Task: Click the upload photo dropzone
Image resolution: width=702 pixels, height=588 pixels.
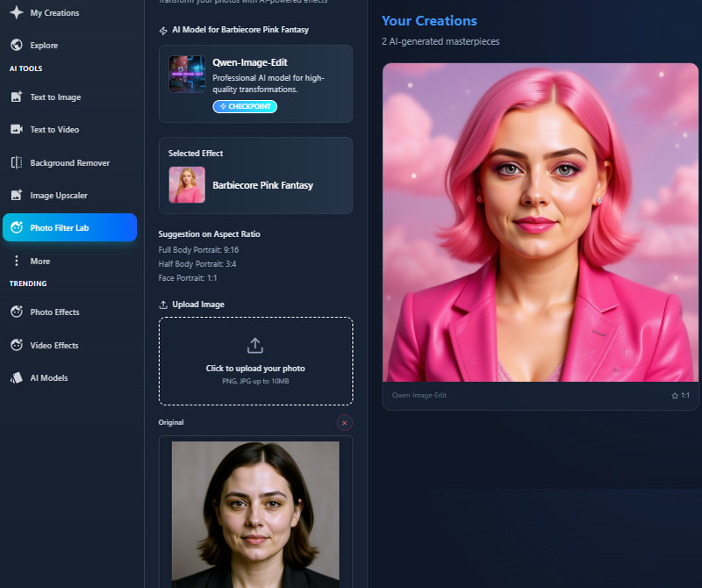Action: pyautogui.click(x=255, y=361)
